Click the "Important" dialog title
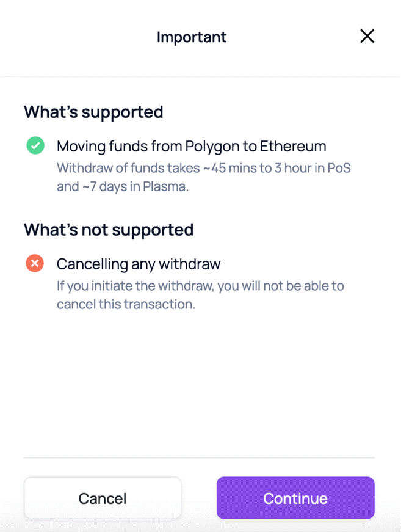 coord(192,37)
